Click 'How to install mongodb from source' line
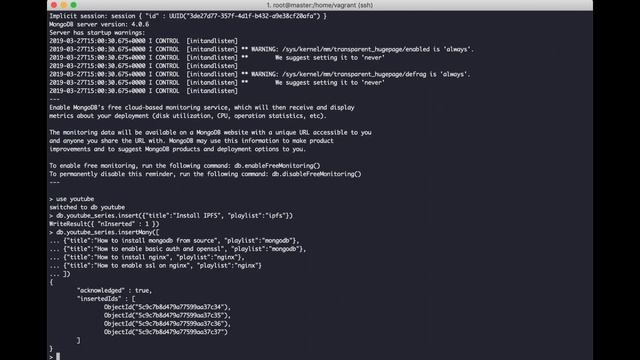The height and width of the screenshot is (360, 640). click(174, 241)
